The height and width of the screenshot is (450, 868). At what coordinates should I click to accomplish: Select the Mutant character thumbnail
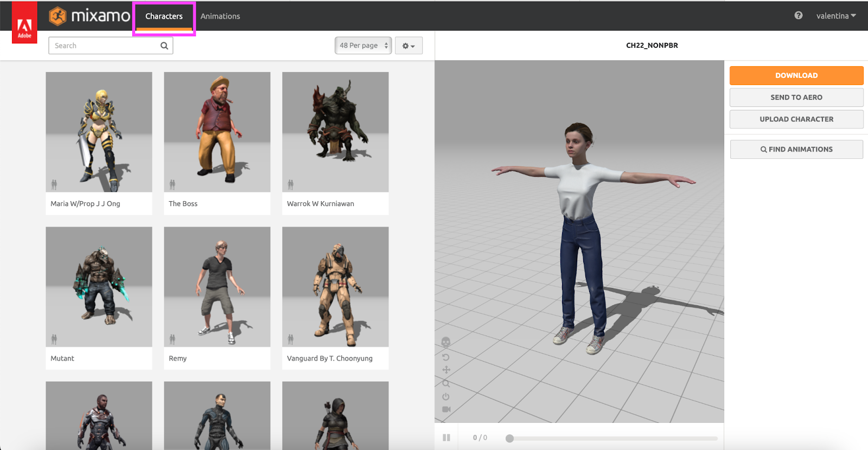[x=99, y=287]
